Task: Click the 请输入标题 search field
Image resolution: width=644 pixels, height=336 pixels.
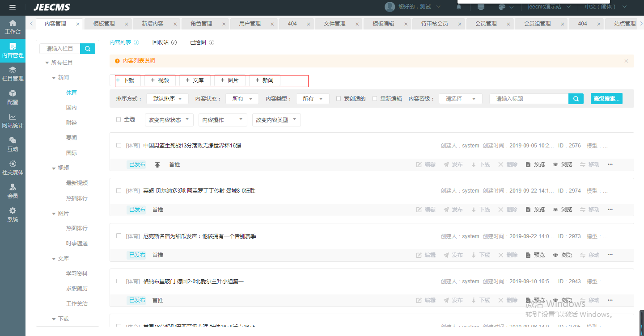Action: tap(529, 99)
